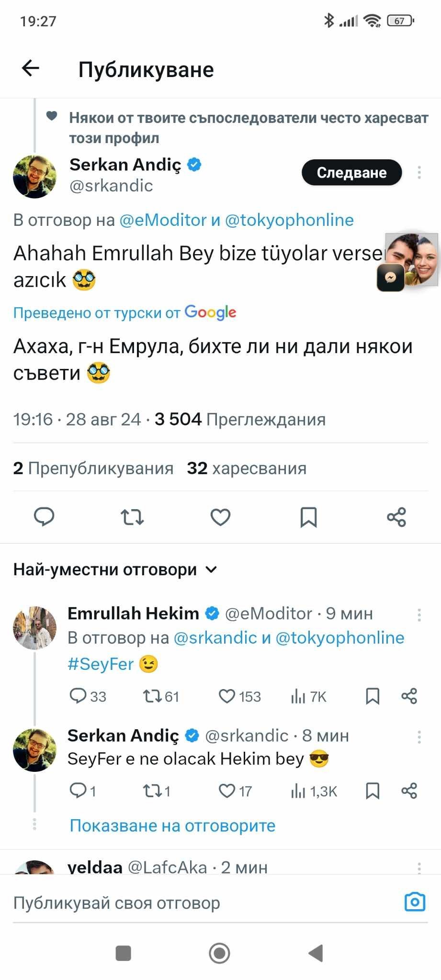Viewport: 441px width, 980px height.
Task: Open the #SeyFer hashtag link
Action: pyautogui.click(x=101, y=664)
